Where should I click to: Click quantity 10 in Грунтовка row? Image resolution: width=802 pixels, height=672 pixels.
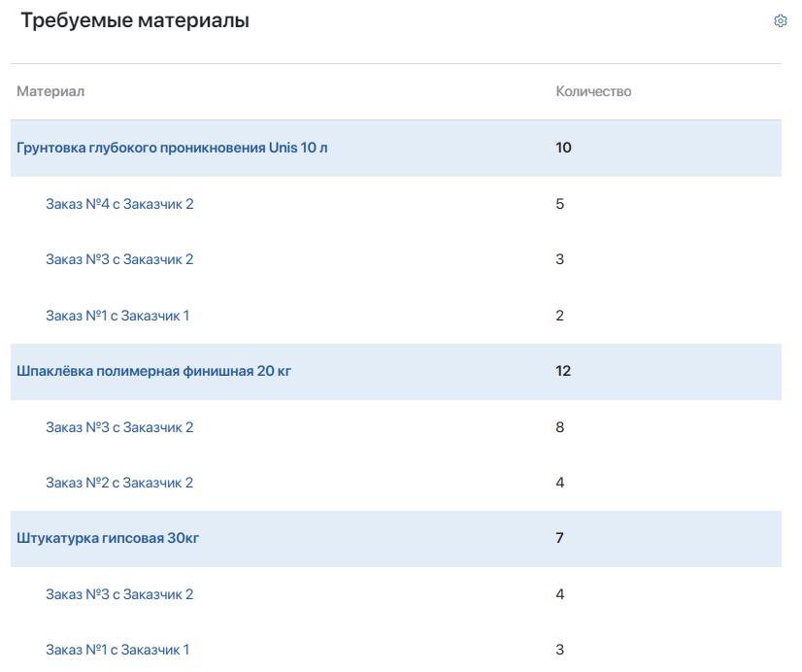[x=563, y=148]
